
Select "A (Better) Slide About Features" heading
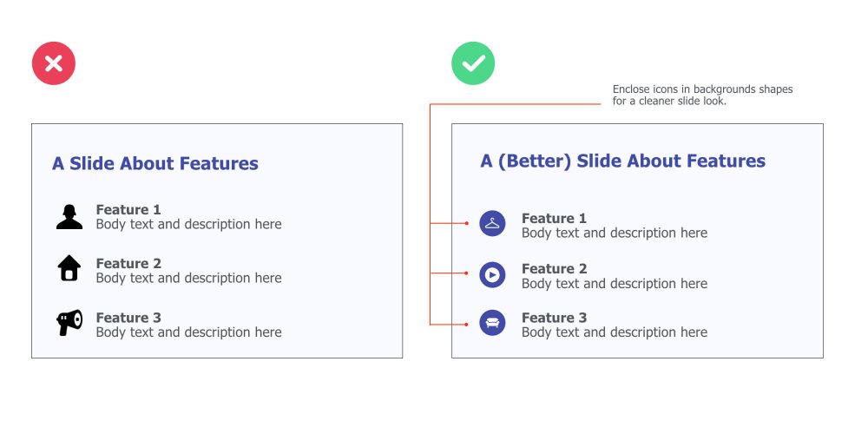(623, 161)
